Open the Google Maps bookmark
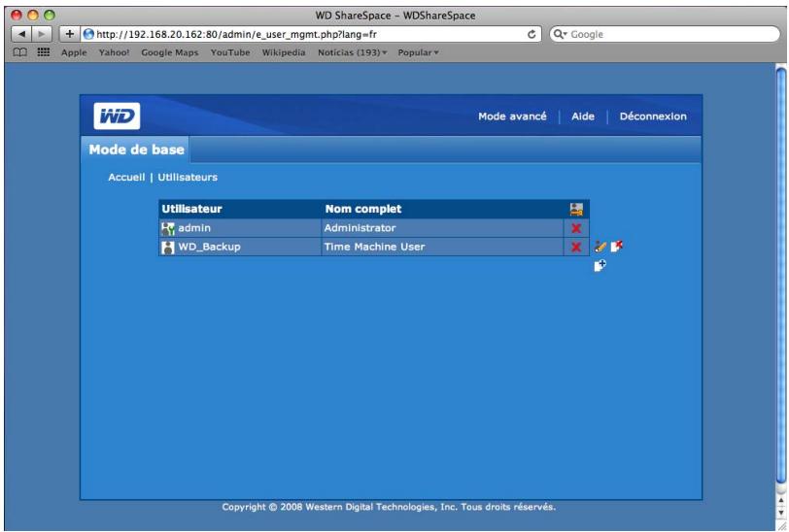 click(x=170, y=52)
